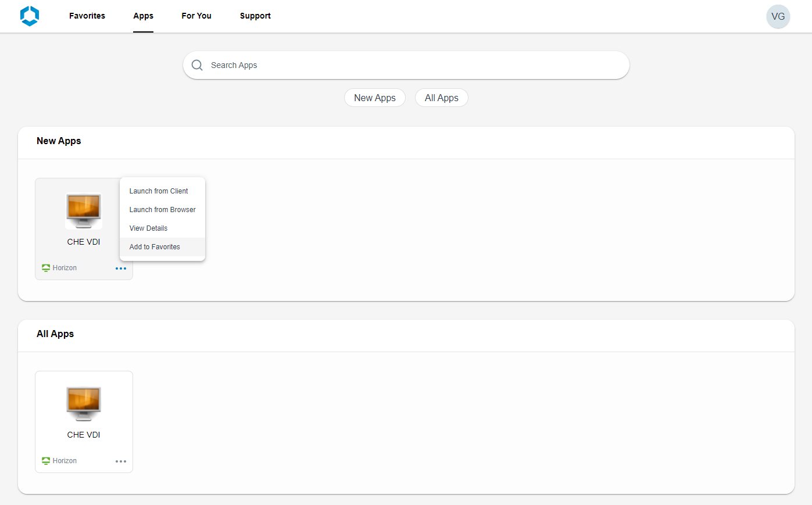Click the Workspace ONE hexagon logo

[30, 16]
